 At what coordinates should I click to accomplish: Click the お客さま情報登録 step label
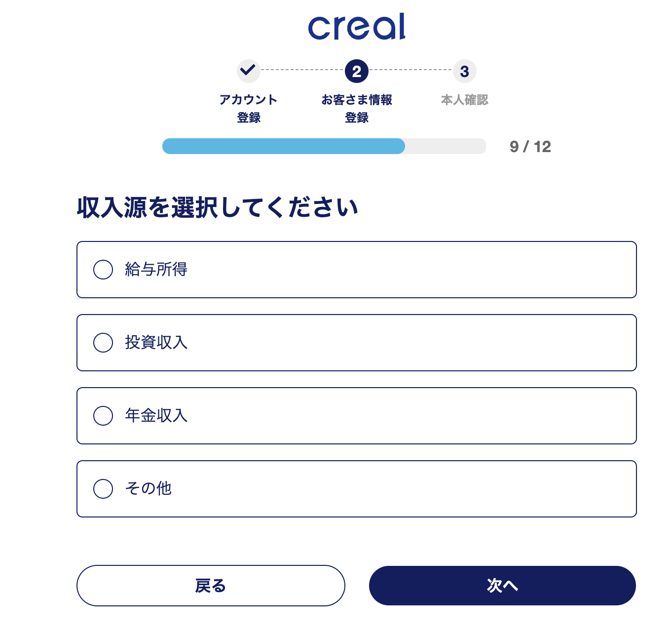click(356, 109)
